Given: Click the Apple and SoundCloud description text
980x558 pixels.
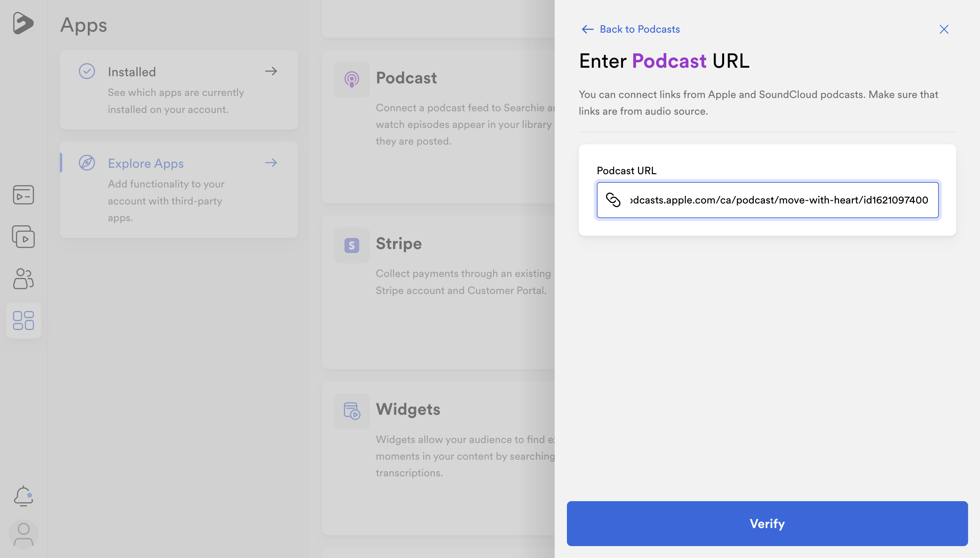Looking at the screenshot, I should (x=758, y=103).
